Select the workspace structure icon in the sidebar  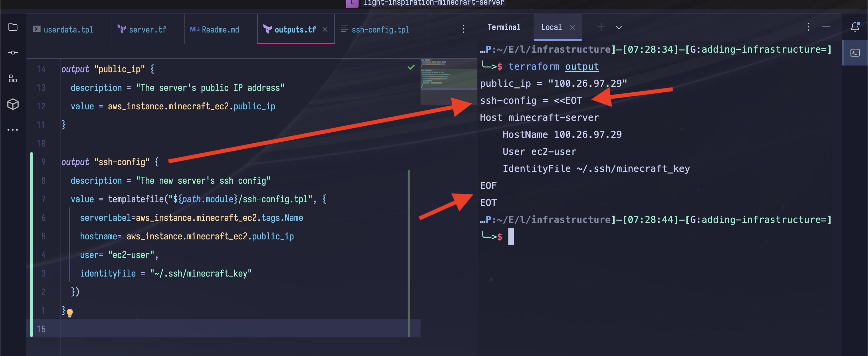pos(12,79)
